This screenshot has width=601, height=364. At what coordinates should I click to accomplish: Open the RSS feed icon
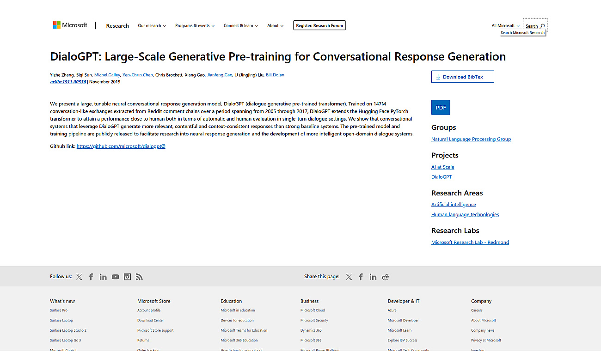(139, 277)
